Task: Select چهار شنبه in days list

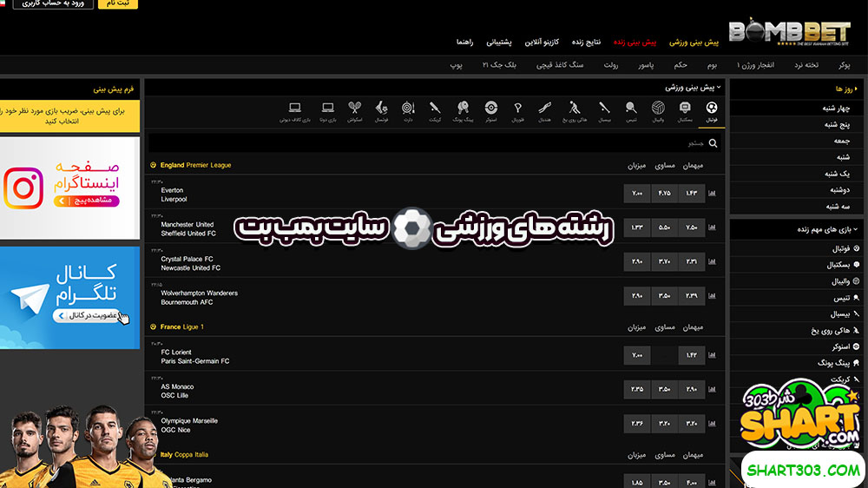Action: point(836,109)
